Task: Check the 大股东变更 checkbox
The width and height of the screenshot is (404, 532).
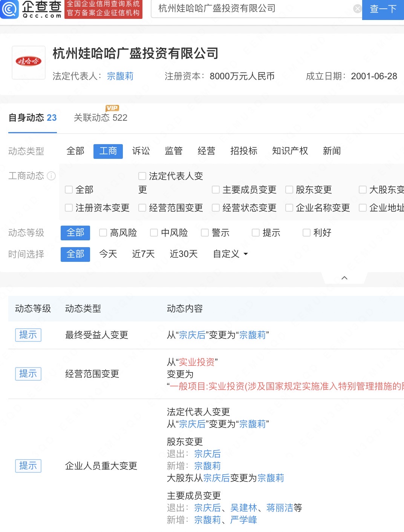Action: pos(363,189)
